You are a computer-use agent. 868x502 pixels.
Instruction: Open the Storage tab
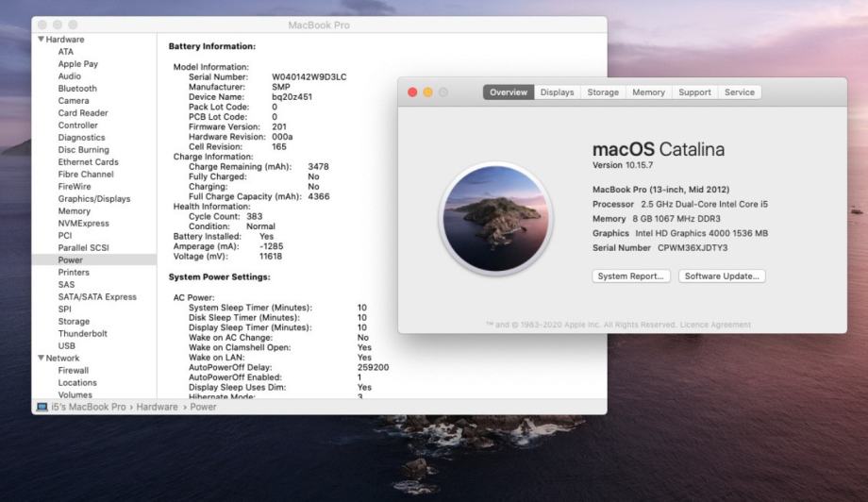click(603, 92)
